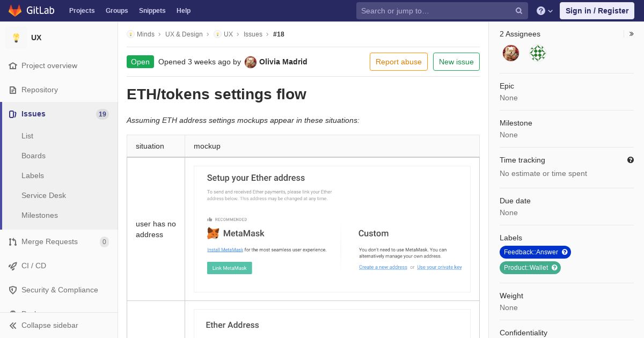Click 'No estimate or time spent' text
The image size is (644, 338).
click(x=543, y=173)
